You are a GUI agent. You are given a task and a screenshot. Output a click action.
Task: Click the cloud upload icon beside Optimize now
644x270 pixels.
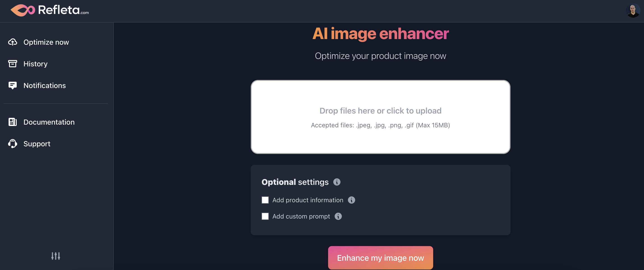[x=12, y=42]
